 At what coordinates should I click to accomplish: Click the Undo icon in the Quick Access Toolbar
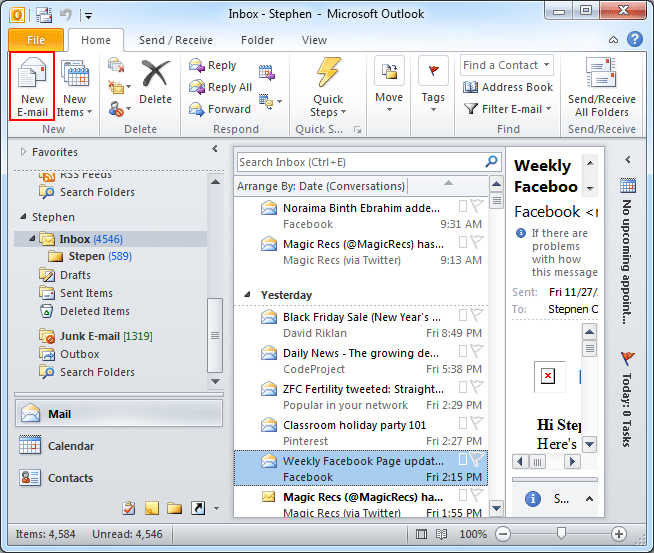point(65,15)
